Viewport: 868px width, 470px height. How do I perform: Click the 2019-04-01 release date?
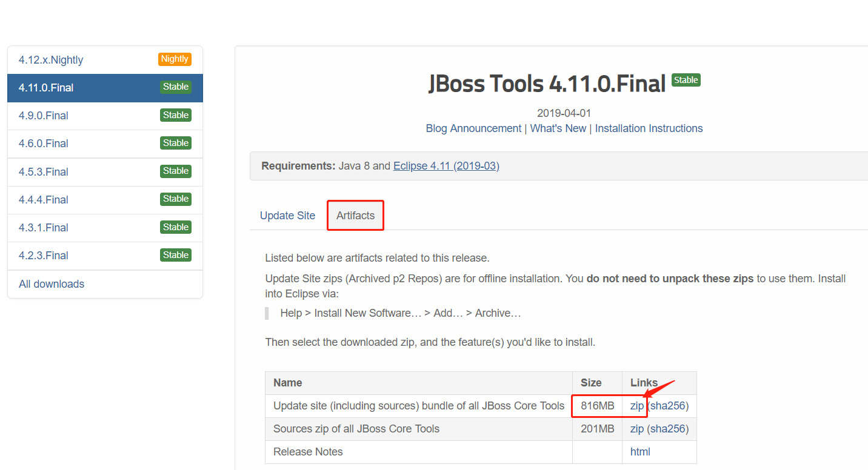(x=564, y=113)
